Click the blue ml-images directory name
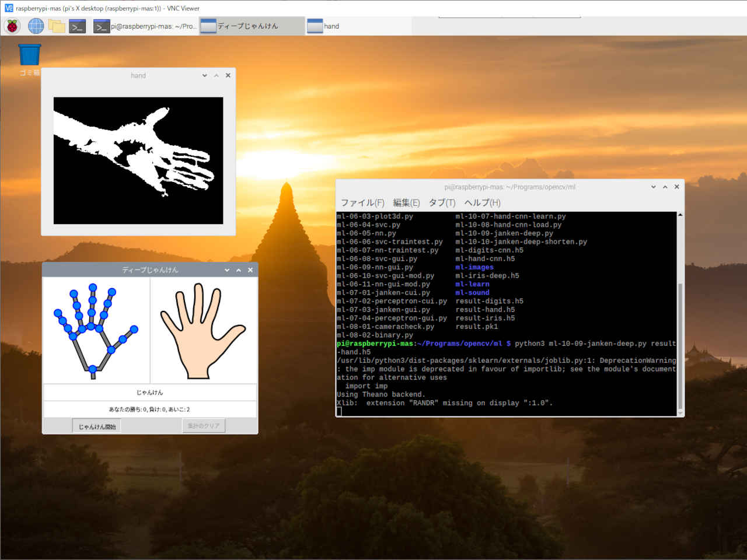 pyautogui.click(x=474, y=267)
